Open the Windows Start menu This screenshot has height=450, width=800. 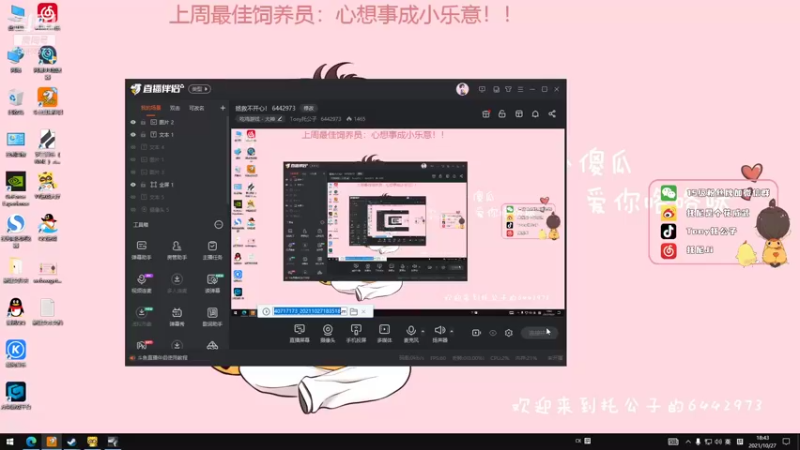tap(10, 442)
